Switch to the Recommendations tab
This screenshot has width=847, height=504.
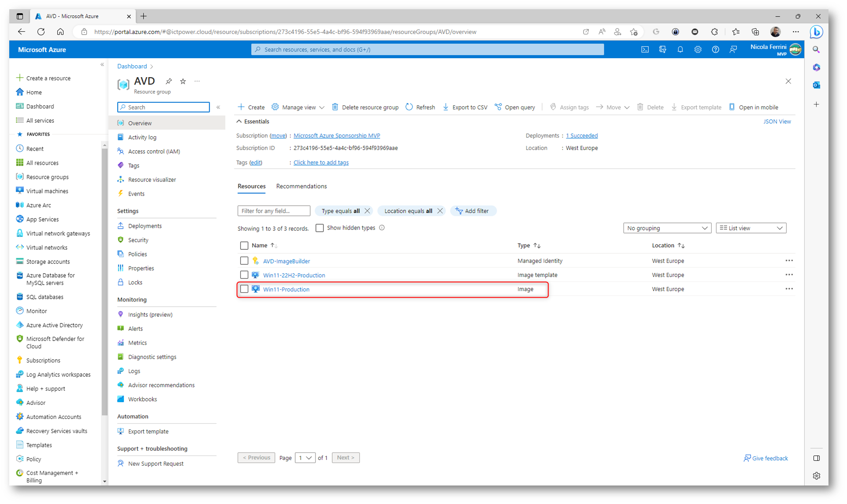(301, 186)
